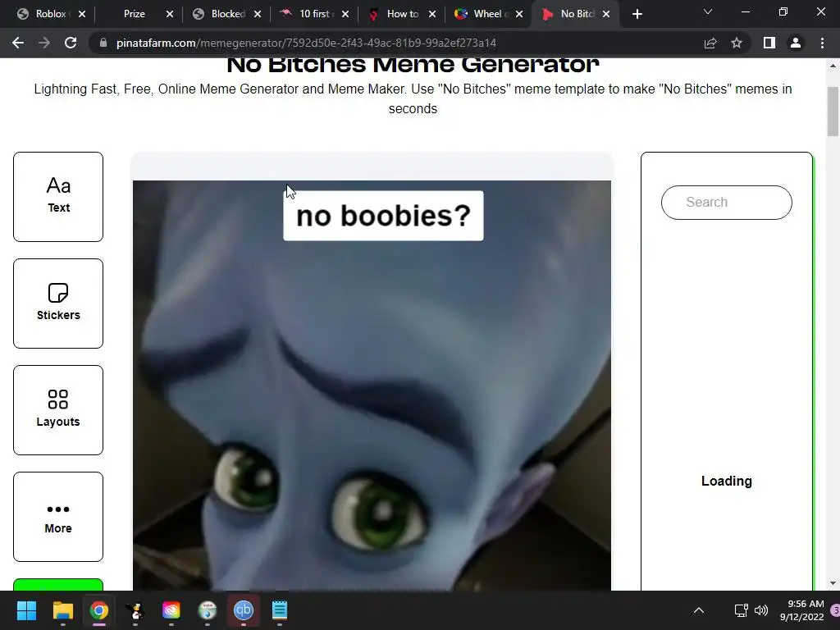Click the page vertical scrollbar thumb
Viewport: 840px width, 630px height.
tap(833, 112)
